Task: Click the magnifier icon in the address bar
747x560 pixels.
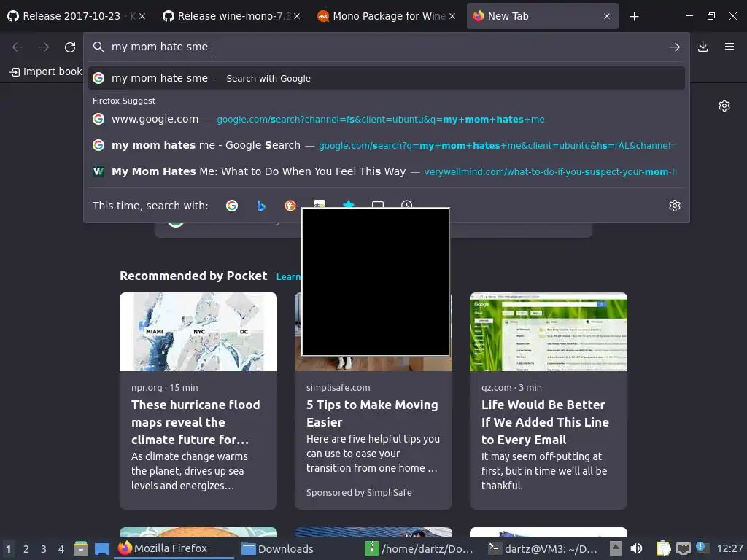Action: click(x=98, y=47)
